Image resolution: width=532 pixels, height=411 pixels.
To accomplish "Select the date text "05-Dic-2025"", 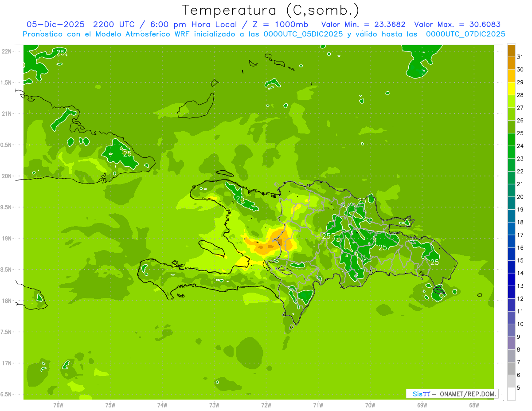I will pos(55,24).
